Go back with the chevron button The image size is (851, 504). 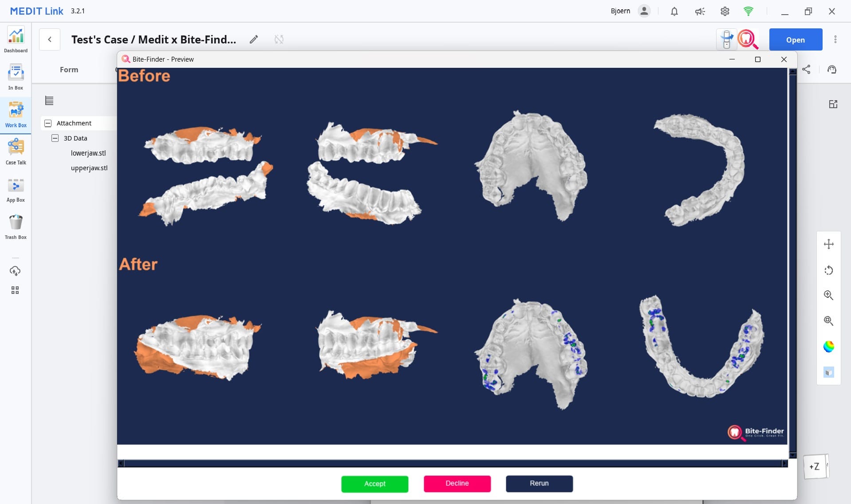50,39
